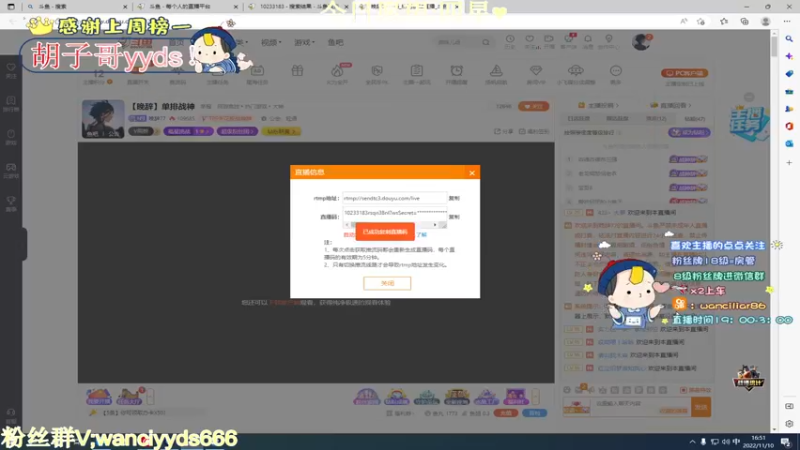Switch to the 周榜 ranking tab
This screenshot has width=800, height=450.
coord(617,118)
